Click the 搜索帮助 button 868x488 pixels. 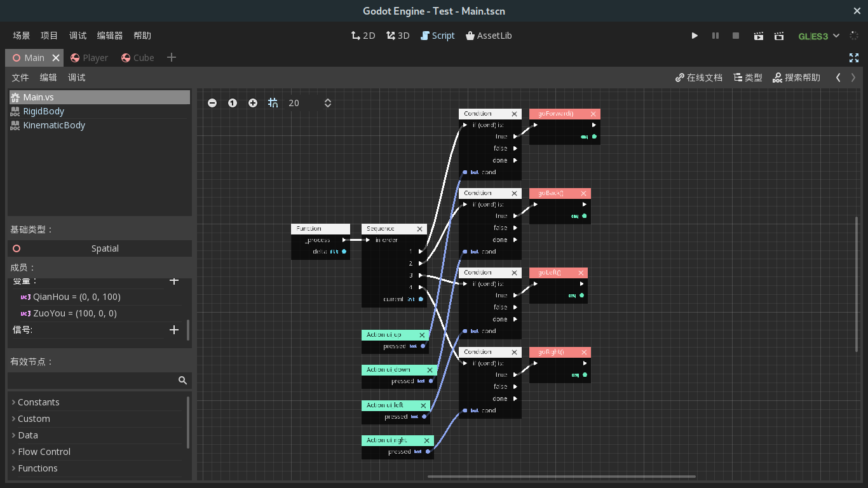[x=796, y=78]
